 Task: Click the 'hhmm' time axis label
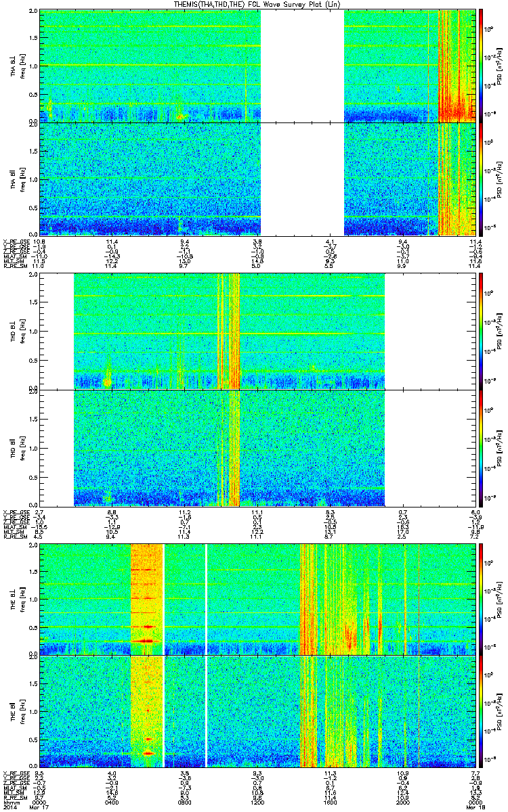coord(10,803)
